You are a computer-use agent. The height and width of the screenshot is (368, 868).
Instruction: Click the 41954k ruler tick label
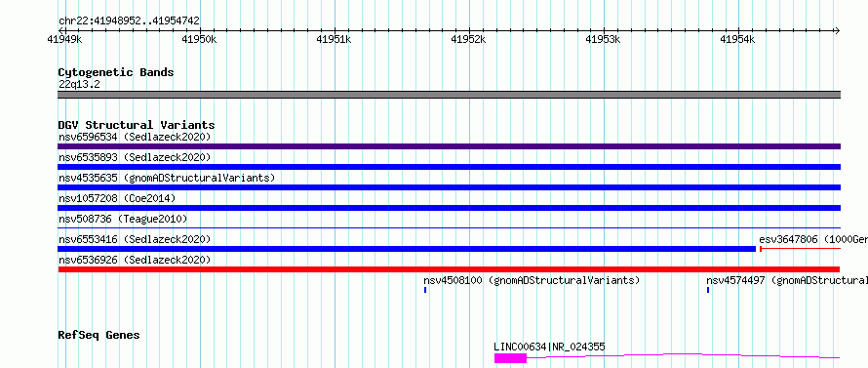tap(737, 40)
